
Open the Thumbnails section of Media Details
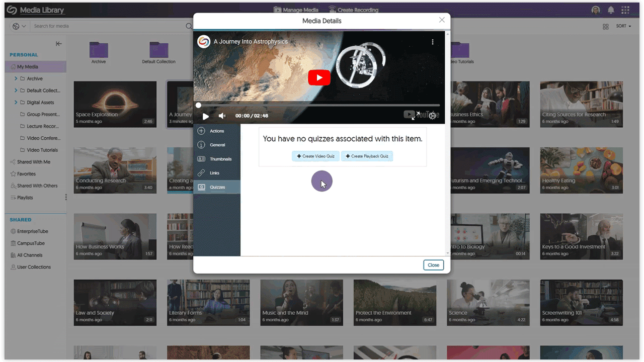216,159
